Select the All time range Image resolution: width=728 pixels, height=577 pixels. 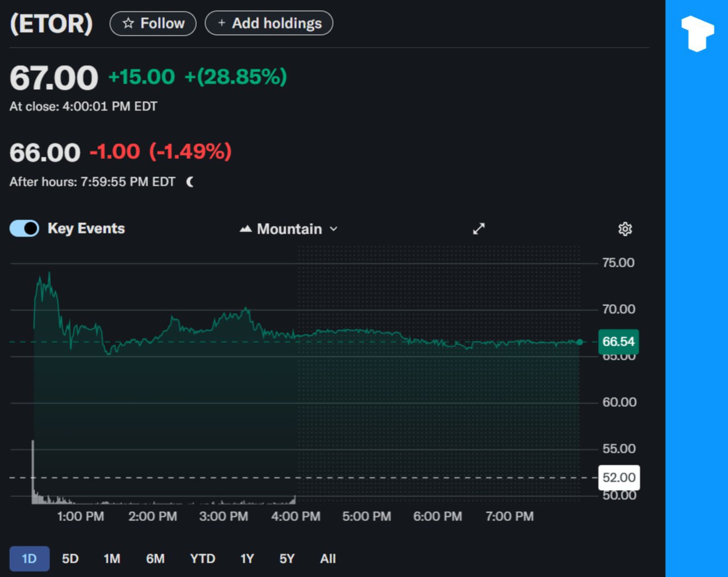coord(328,559)
